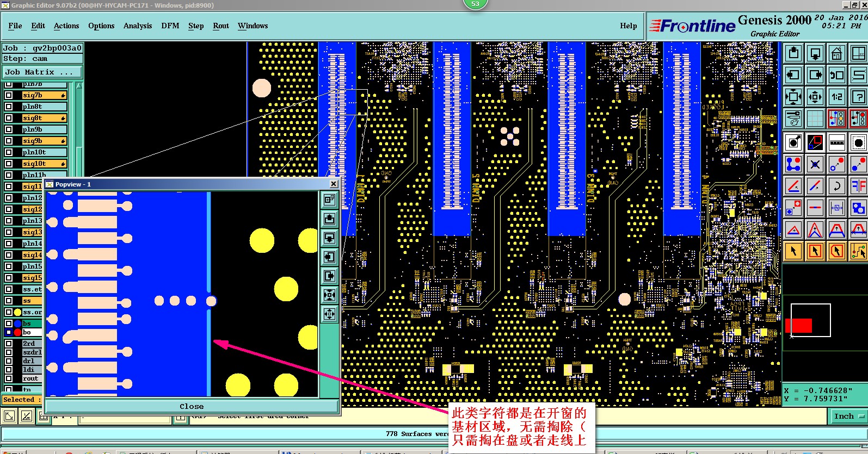Image resolution: width=868 pixels, height=454 pixels.
Task: Open the Help menu
Action: [x=629, y=26]
